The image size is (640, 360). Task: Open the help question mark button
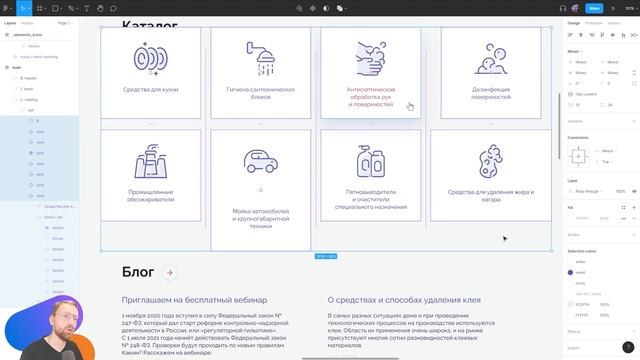pos(628,347)
